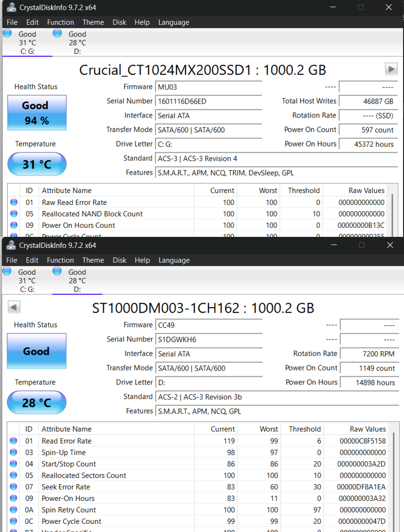Open File menu in bottom window

pyautogui.click(x=11, y=260)
